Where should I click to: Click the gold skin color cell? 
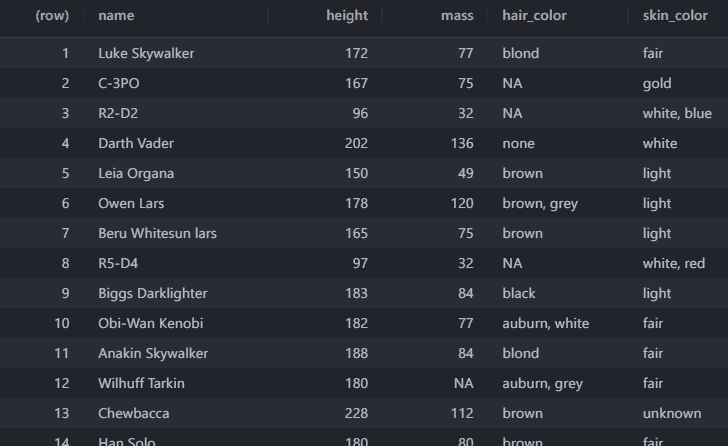click(x=657, y=83)
